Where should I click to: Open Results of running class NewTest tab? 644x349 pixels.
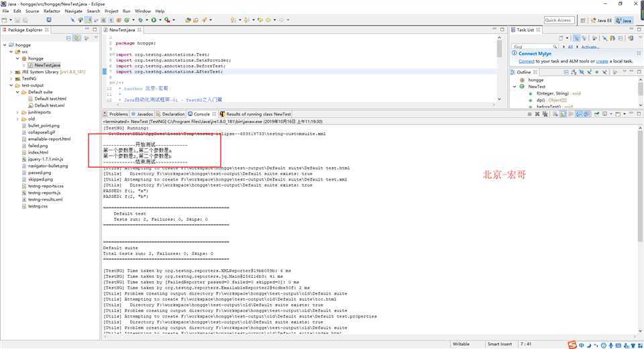tap(256, 114)
